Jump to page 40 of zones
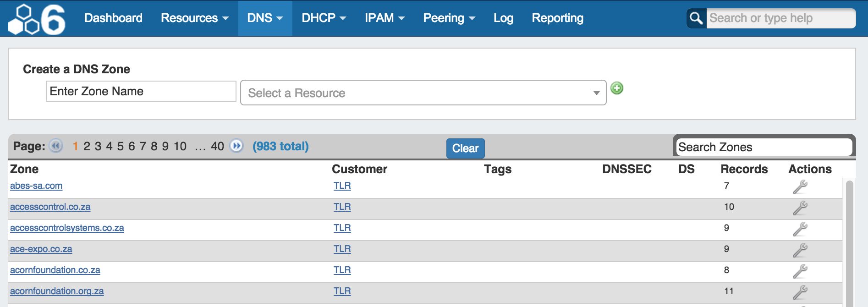The width and height of the screenshot is (868, 307). (x=217, y=147)
